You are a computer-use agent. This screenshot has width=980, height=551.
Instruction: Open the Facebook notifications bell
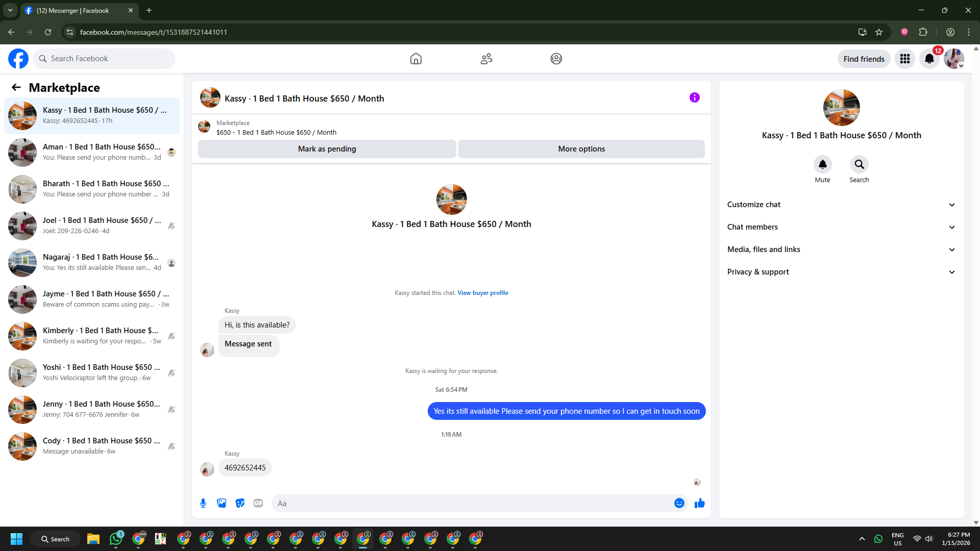pyautogui.click(x=929, y=59)
